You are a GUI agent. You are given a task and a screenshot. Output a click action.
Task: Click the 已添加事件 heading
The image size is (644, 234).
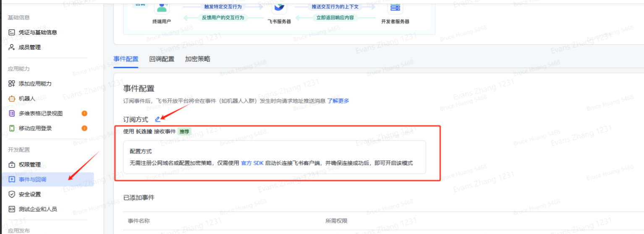click(139, 197)
